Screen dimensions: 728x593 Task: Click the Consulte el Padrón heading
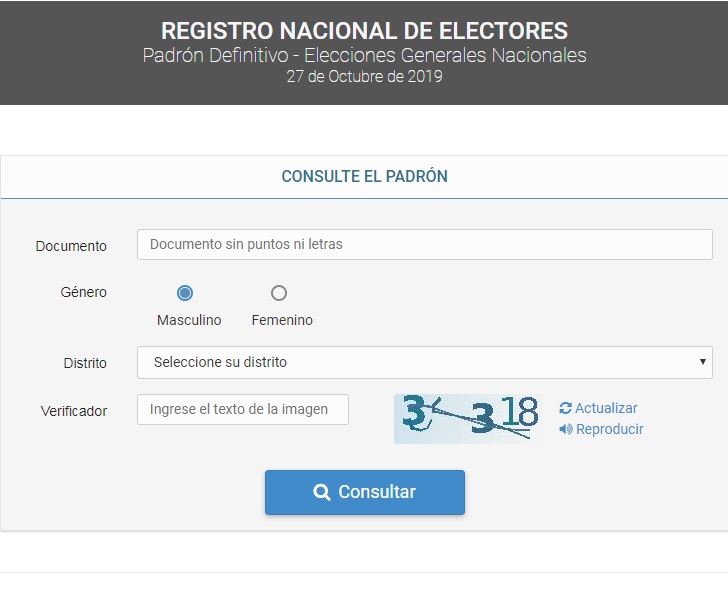click(364, 176)
